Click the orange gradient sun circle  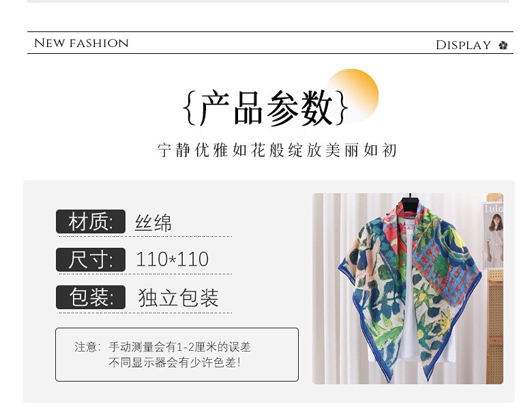(351, 96)
